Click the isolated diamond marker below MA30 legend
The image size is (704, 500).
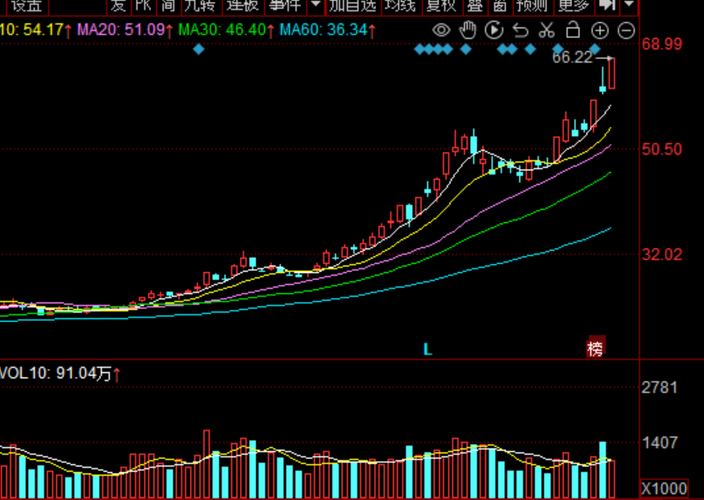click(x=199, y=49)
